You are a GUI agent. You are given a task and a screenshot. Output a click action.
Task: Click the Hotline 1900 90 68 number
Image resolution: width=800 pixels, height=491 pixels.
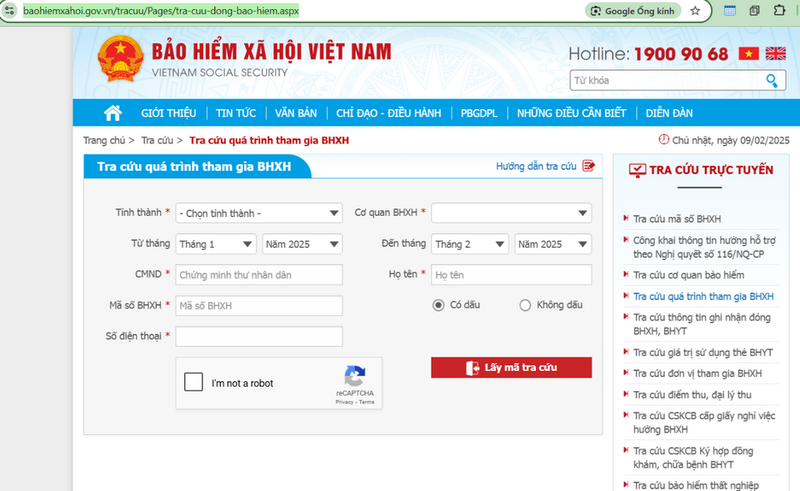(x=681, y=54)
